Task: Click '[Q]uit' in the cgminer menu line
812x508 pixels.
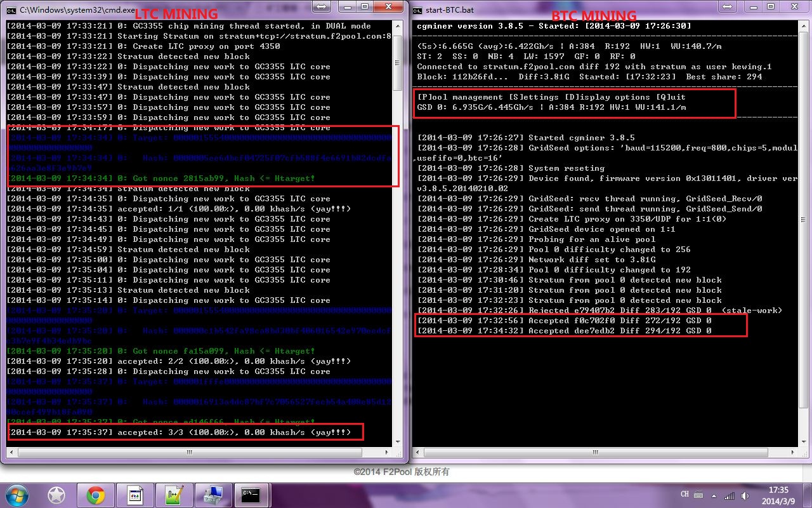Action: coord(671,97)
